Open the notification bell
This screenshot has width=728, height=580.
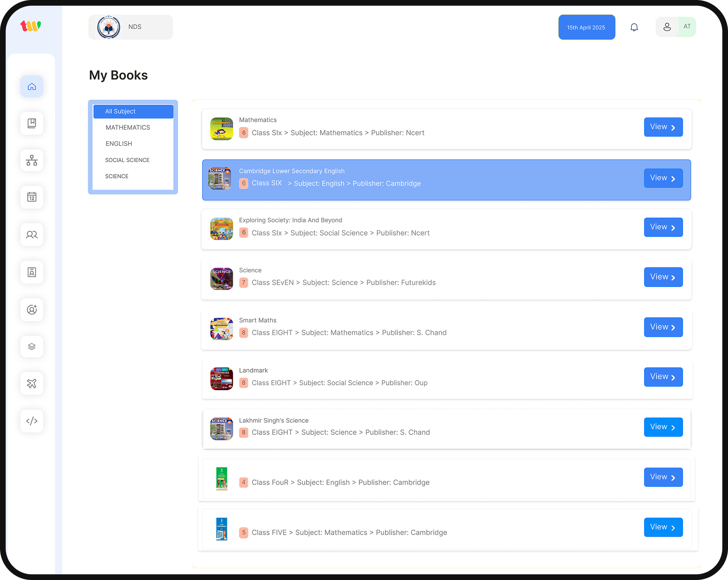click(x=634, y=27)
